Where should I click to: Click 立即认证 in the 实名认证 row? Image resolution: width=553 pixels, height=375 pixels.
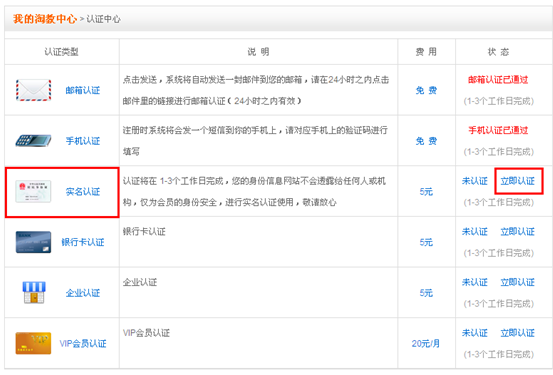click(518, 181)
